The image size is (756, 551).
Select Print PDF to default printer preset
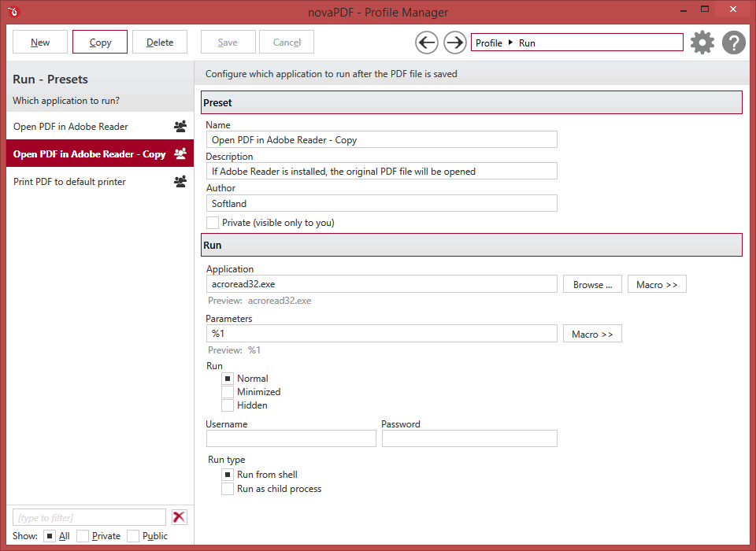(x=100, y=181)
